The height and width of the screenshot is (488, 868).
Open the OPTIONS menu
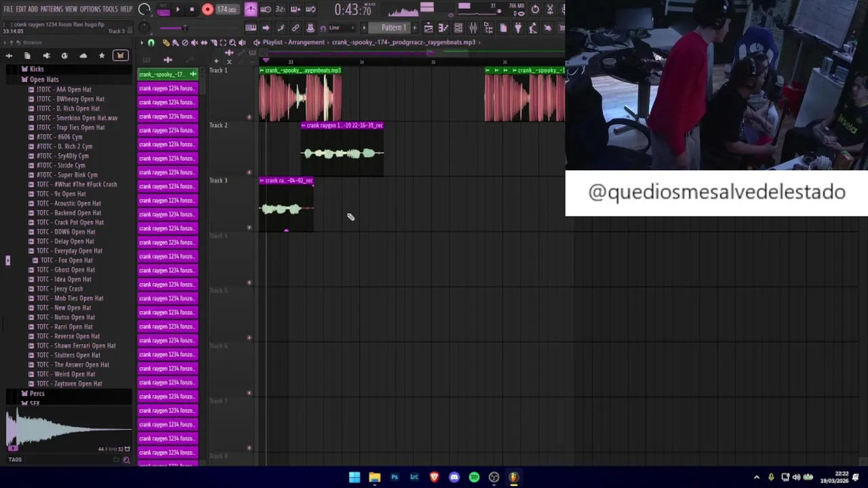pyautogui.click(x=90, y=9)
